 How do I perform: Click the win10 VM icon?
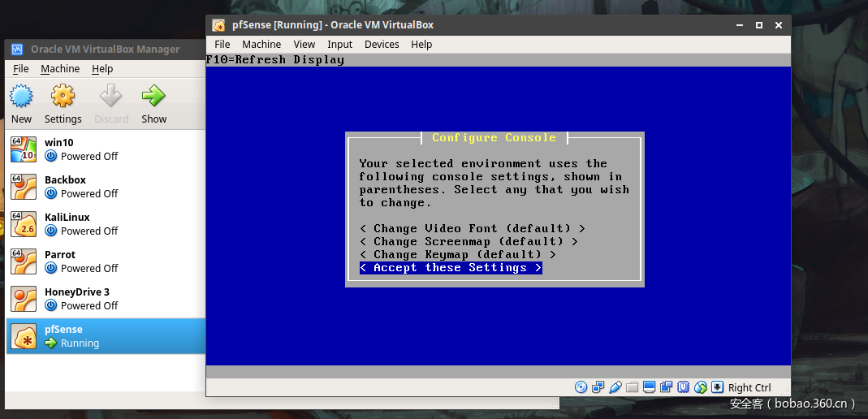24,149
